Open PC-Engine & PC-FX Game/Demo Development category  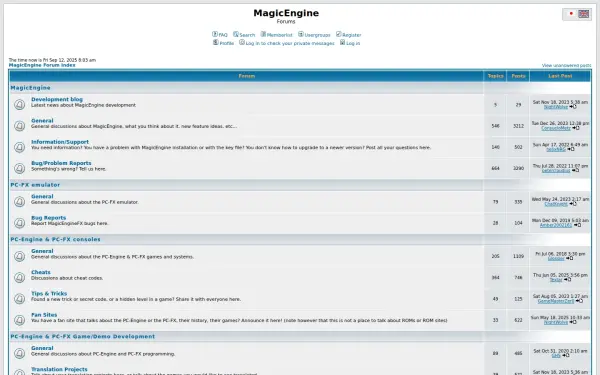tap(83, 336)
